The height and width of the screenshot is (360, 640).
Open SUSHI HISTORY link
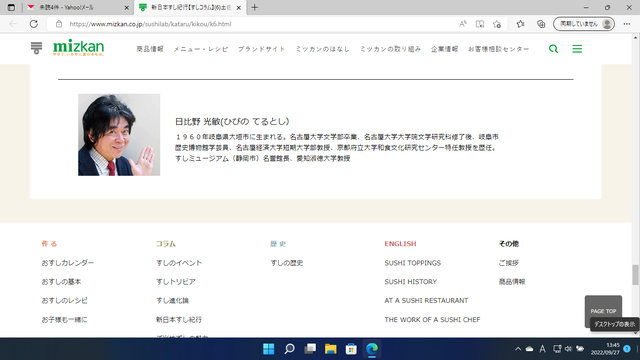[411, 282]
